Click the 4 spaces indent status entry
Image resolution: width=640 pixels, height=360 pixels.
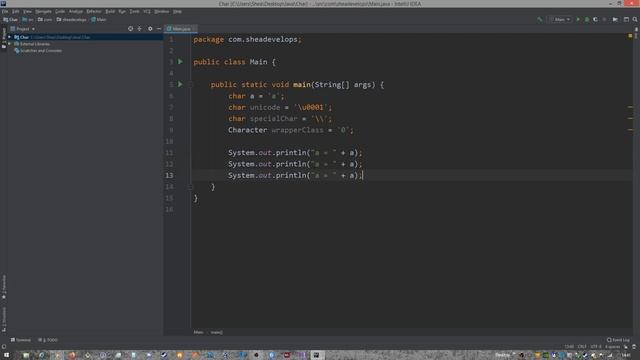(612, 347)
